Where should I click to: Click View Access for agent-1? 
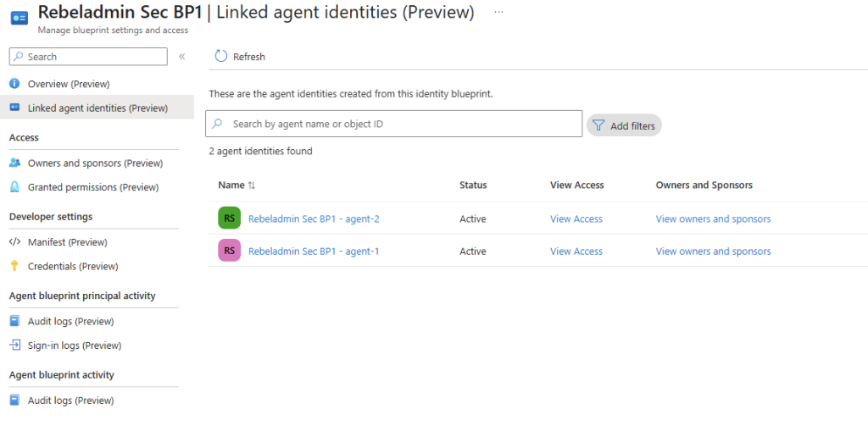click(576, 252)
